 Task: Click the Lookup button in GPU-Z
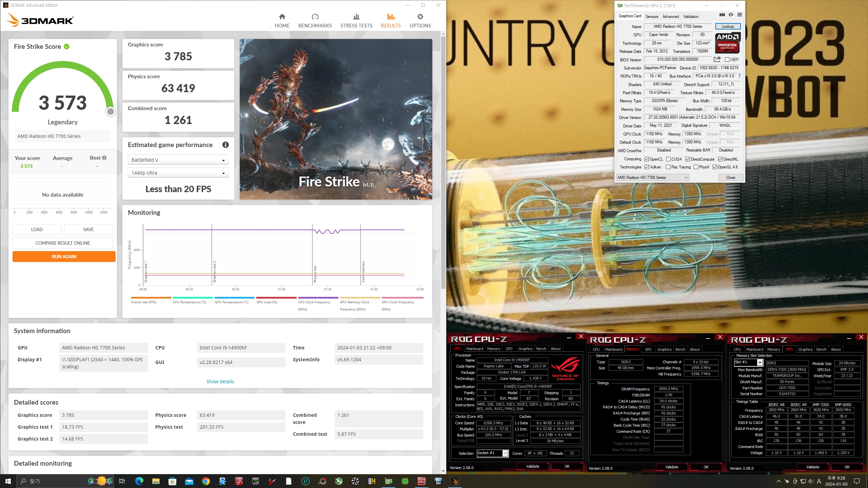[728, 26]
